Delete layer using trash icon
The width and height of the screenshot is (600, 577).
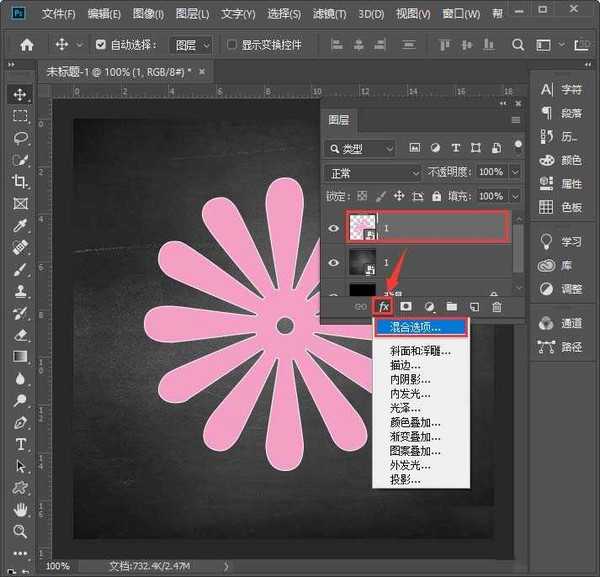(x=497, y=306)
